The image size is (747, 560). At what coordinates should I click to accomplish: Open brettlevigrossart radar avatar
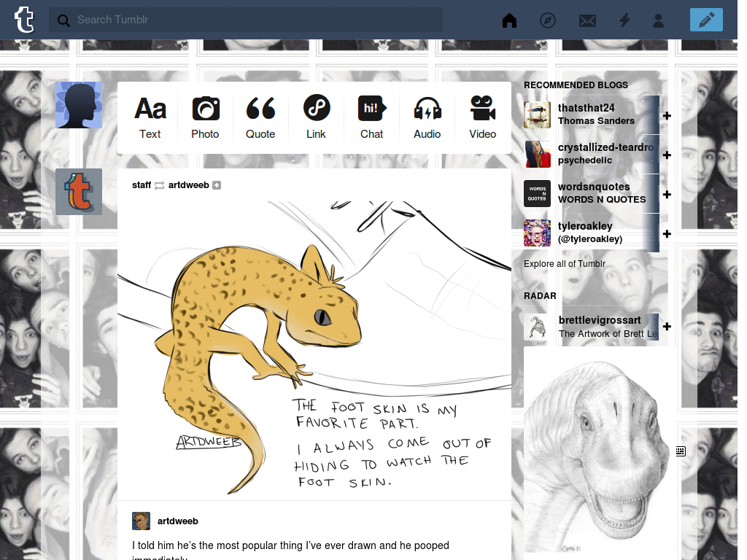coord(538,327)
